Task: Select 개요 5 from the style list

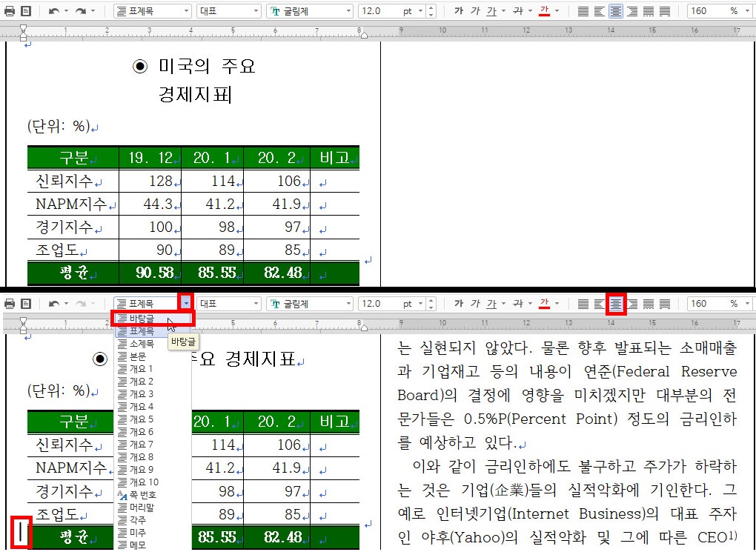Action: 153,419
